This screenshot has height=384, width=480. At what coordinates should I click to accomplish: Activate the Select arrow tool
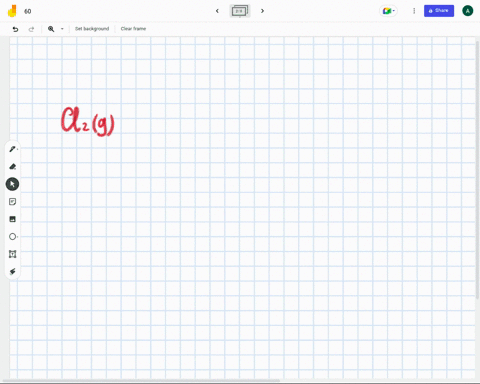(12, 184)
